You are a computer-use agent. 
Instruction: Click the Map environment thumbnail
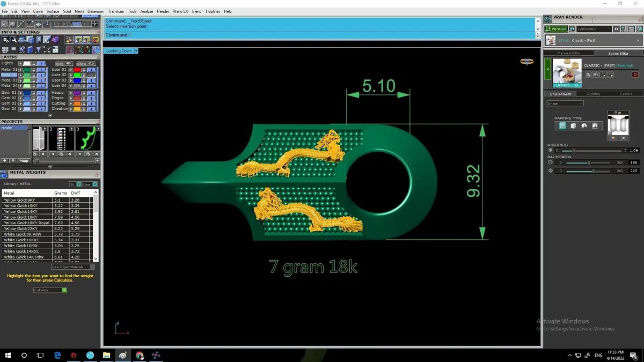tap(618, 125)
